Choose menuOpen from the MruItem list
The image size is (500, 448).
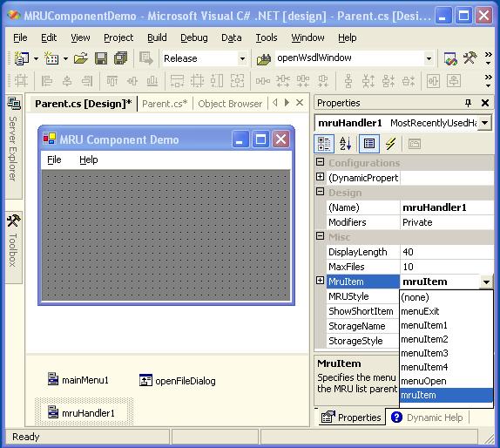point(446,381)
